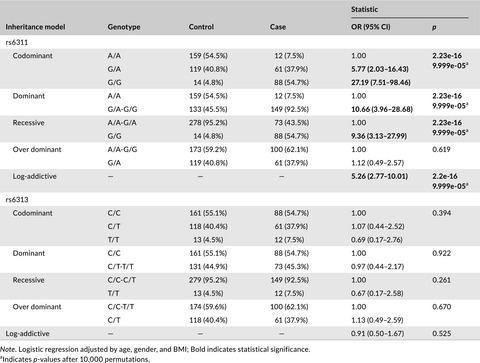Click the 0.525 p-value cell

tap(442, 333)
